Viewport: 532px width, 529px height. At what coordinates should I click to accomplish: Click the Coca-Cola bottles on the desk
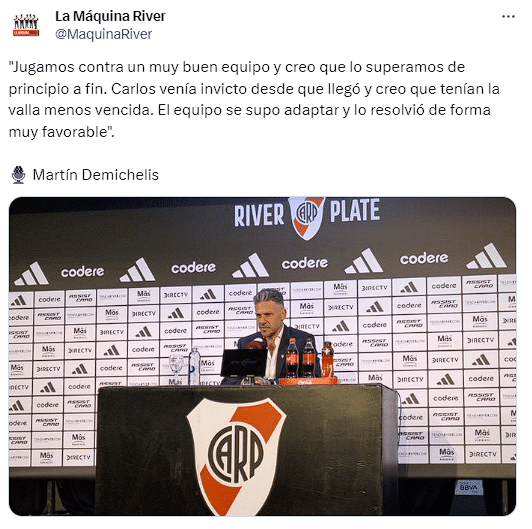(301, 358)
